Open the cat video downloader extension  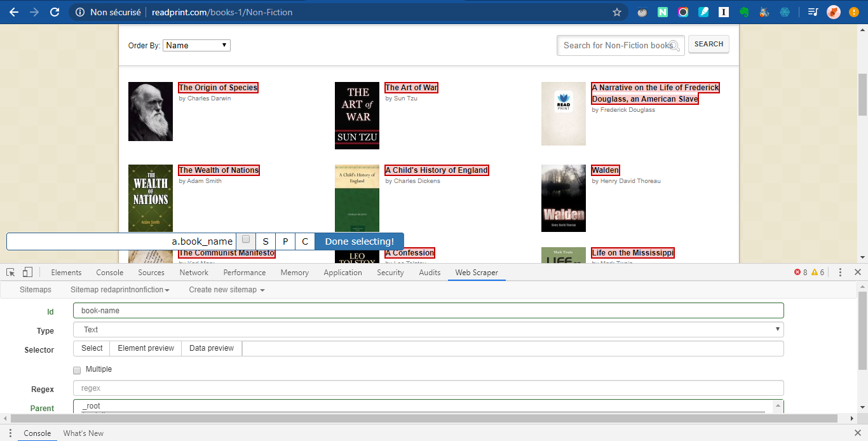point(764,12)
